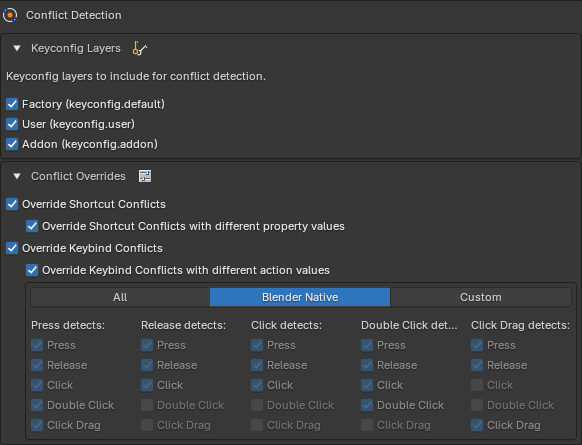Click the Release detects: column header
The height and width of the screenshot is (445, 582).
[x=183, y=325]
